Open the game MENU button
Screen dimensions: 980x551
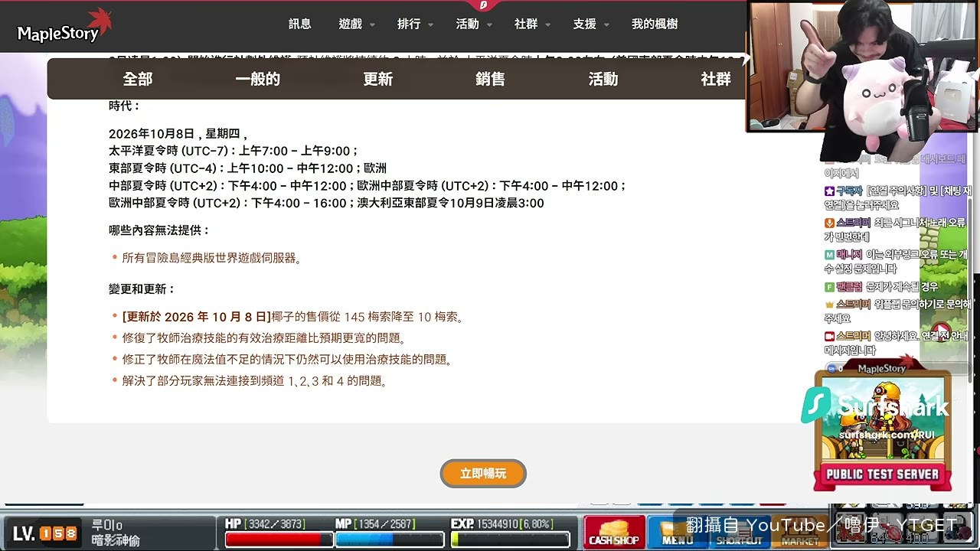point(677,532)
